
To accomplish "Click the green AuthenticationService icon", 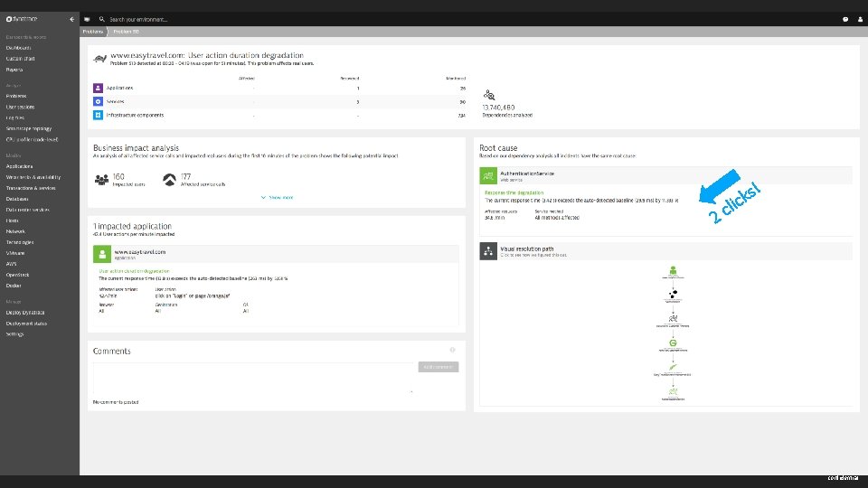I will point(488,175).
